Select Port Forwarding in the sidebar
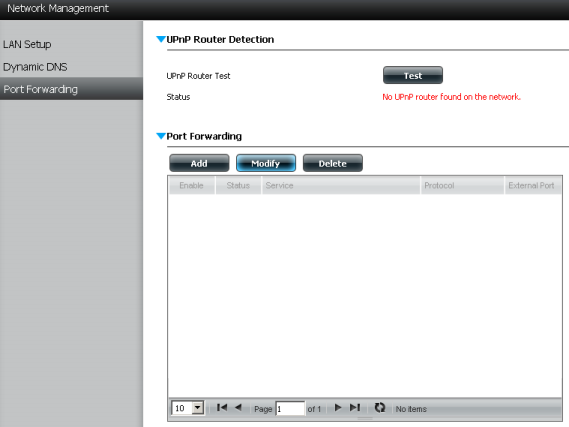Screen dimensions: 569x427 tap(40, 89)
